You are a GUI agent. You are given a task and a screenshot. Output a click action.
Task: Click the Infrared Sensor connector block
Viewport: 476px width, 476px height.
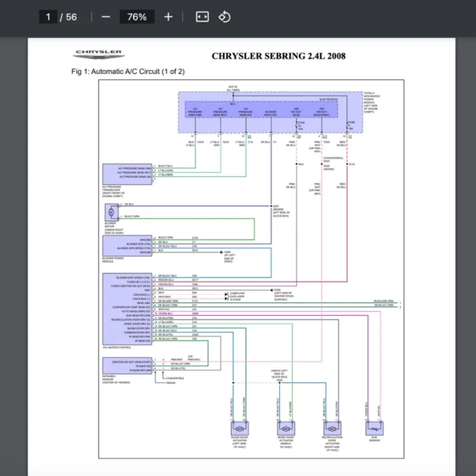pos(129,365)
